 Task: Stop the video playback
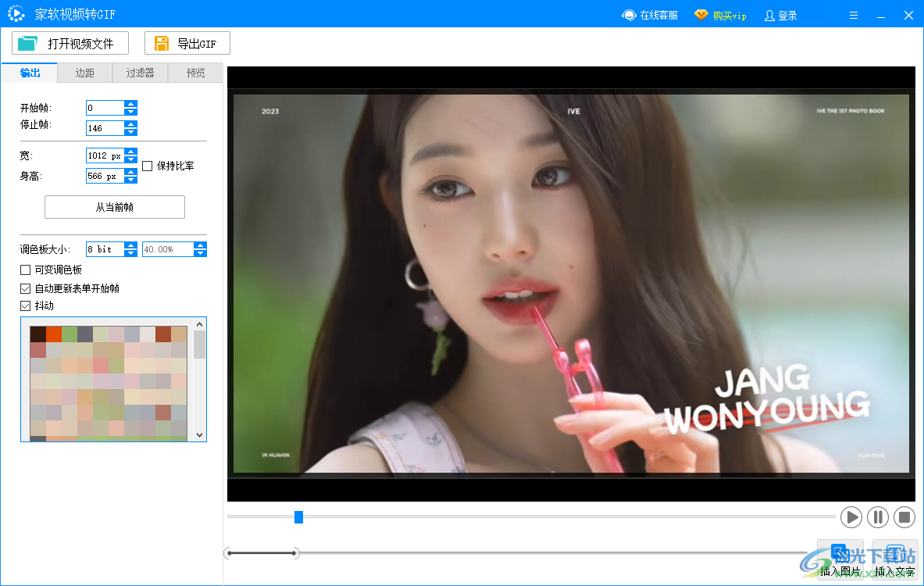click(904, 517)
